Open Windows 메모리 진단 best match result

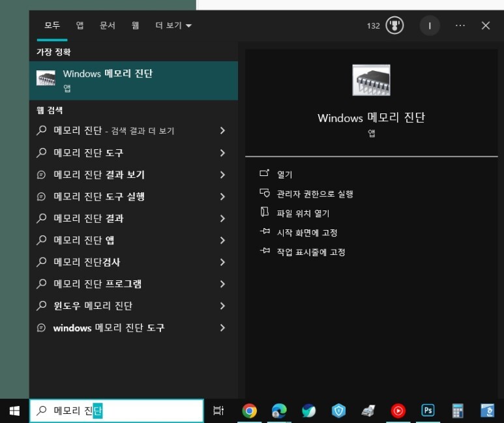pos(134,81)
